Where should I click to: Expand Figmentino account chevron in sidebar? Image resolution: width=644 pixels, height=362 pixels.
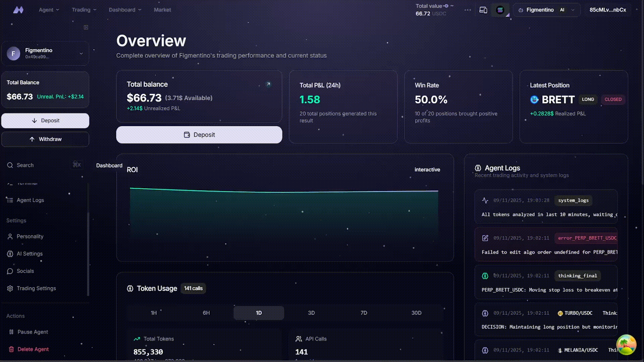point(81,54)
